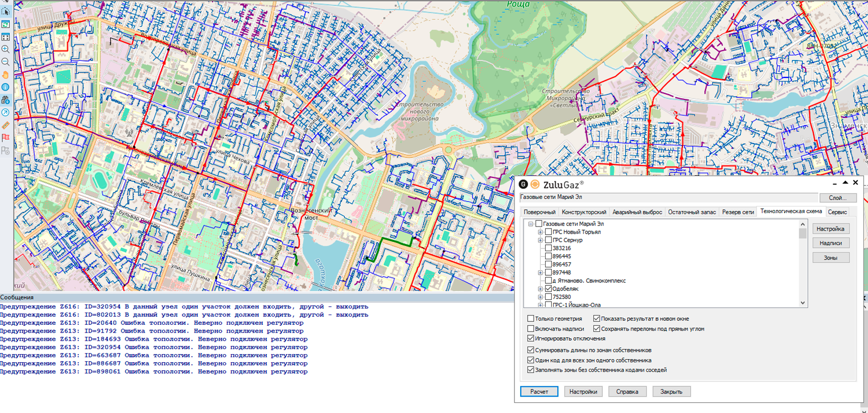
Task: Click the fit-to-extent view icon
Action: click(x=6, y=37)
